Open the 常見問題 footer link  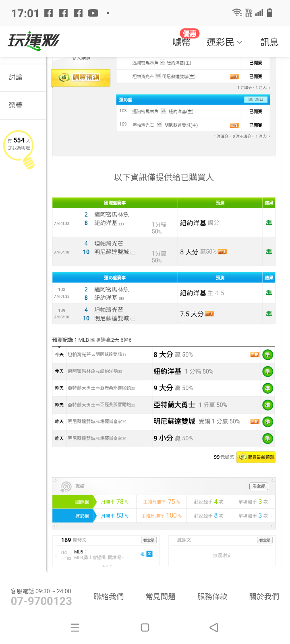[160, 597]
